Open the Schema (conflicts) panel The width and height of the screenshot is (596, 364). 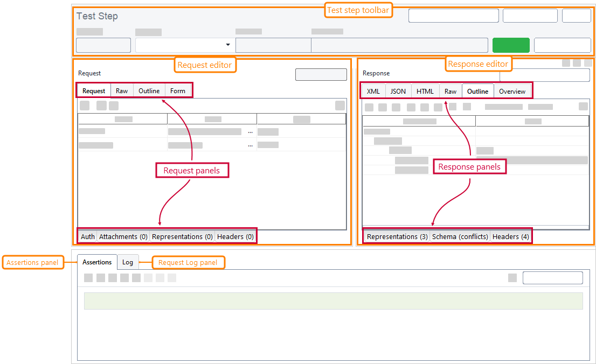(x=459, y=236)
